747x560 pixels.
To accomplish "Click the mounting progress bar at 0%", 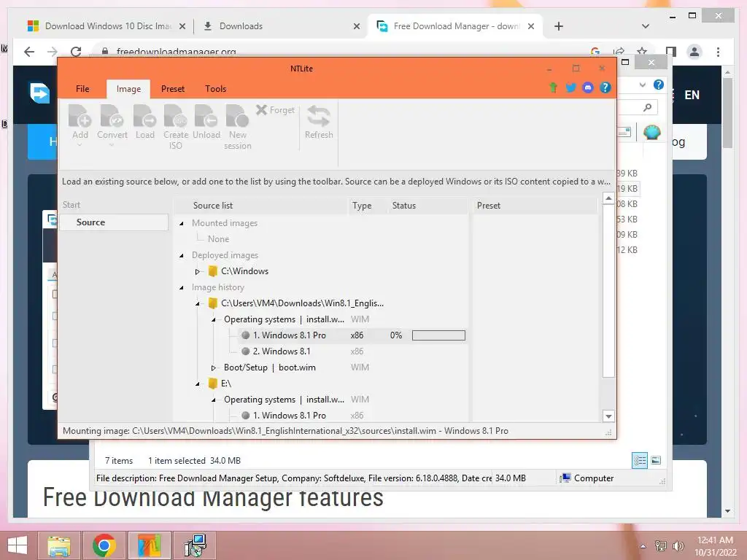I will 438,335.
